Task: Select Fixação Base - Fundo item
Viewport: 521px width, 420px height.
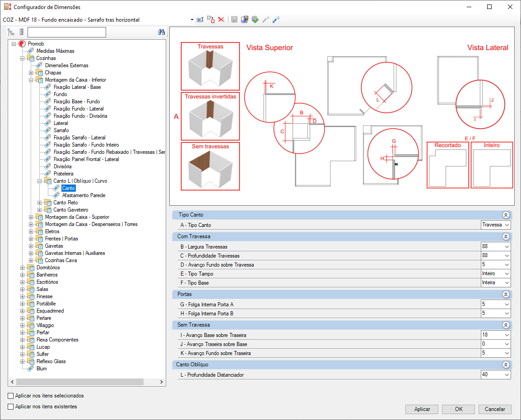Action: point(77,102)
